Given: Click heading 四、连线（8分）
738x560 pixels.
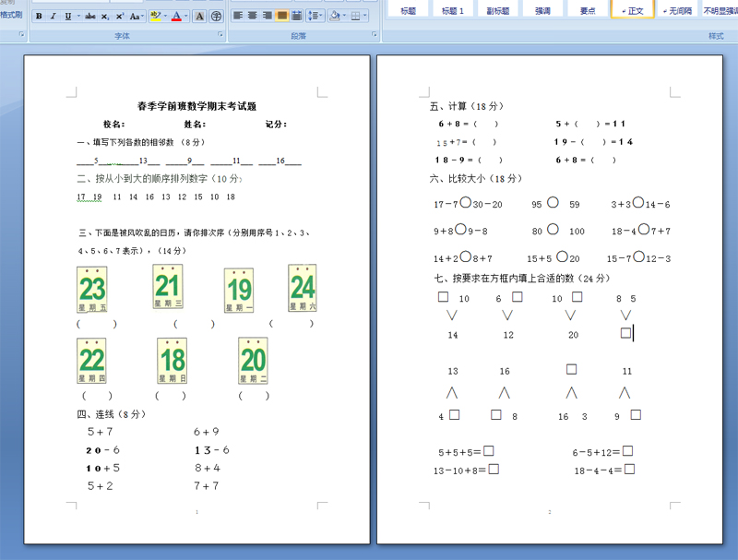Looking at the screenshot, I should click(112, 414).
